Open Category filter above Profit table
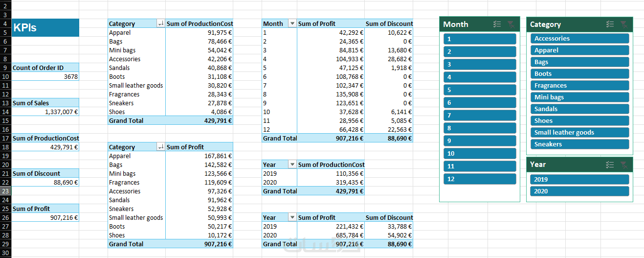The image size is (644, 258). [160, 147]
